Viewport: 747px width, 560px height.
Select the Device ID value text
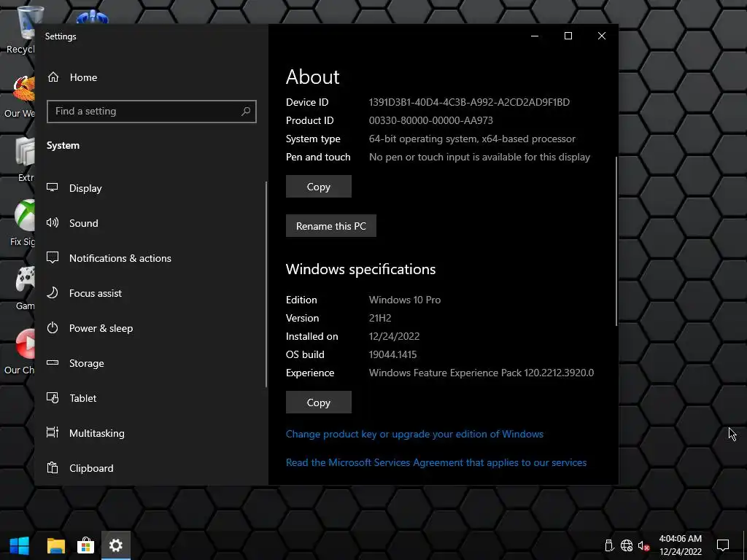point(469,102)
